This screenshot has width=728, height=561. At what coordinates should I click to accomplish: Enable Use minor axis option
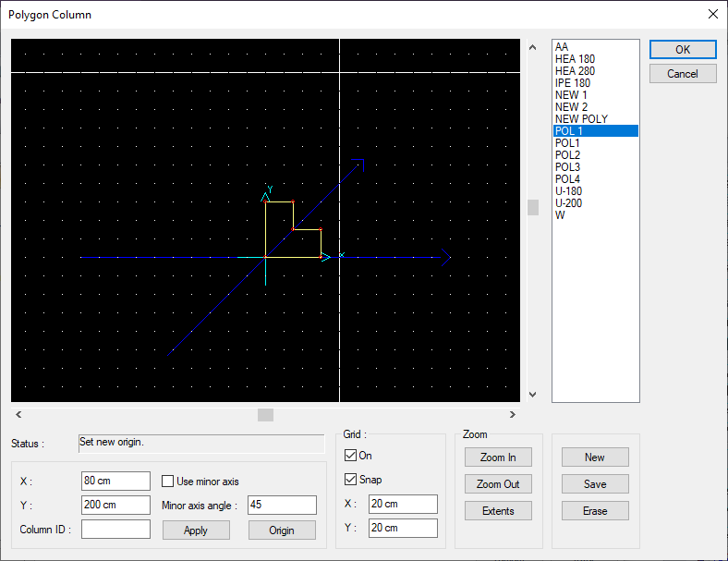tap(168, 482)
